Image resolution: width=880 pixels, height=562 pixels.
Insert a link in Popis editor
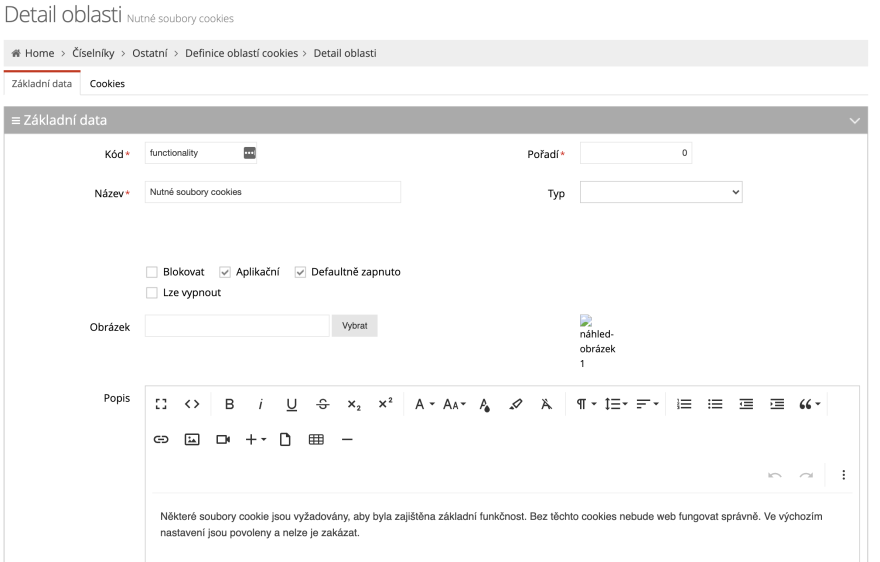tap(161, 440)
